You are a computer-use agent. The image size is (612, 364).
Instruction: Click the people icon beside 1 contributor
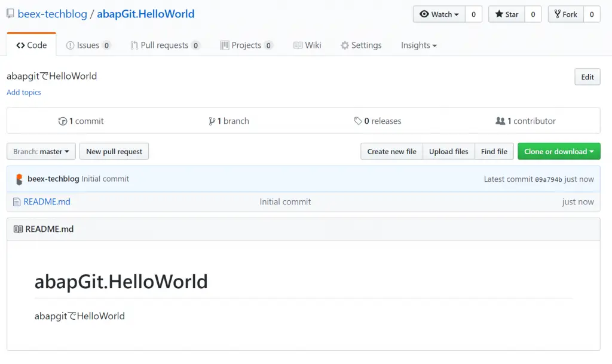tap(500, 121)
